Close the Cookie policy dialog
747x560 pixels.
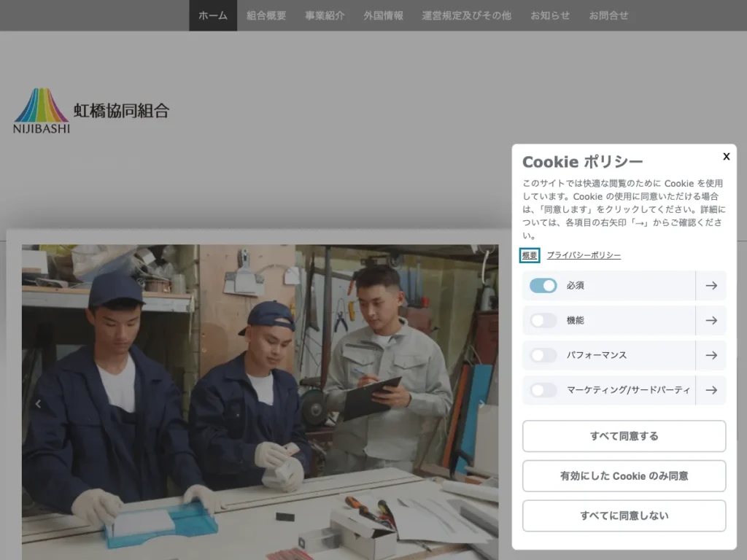point(726,157)
